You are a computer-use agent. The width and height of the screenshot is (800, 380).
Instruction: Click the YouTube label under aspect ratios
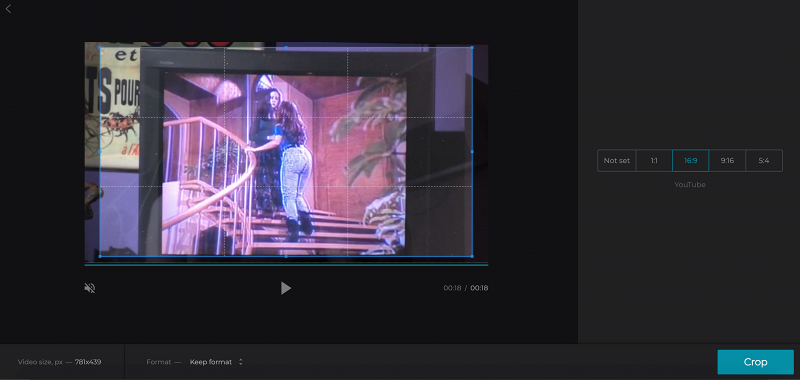(690, 185)
